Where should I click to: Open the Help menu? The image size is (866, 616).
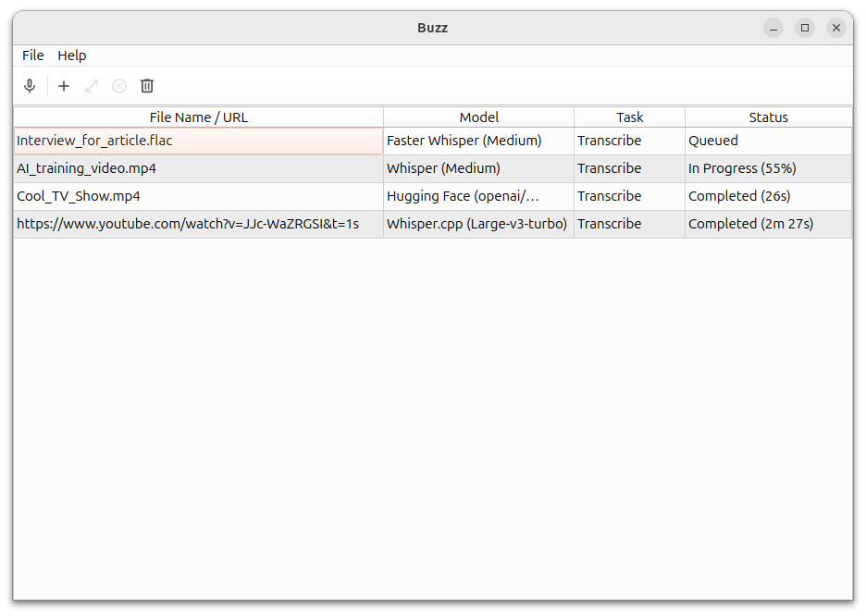pyautogui.click(x=72, y=55)
